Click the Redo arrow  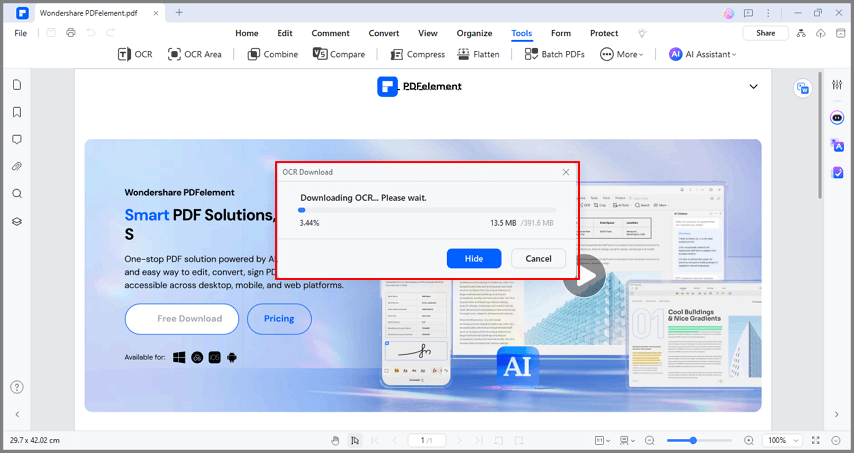110,33
